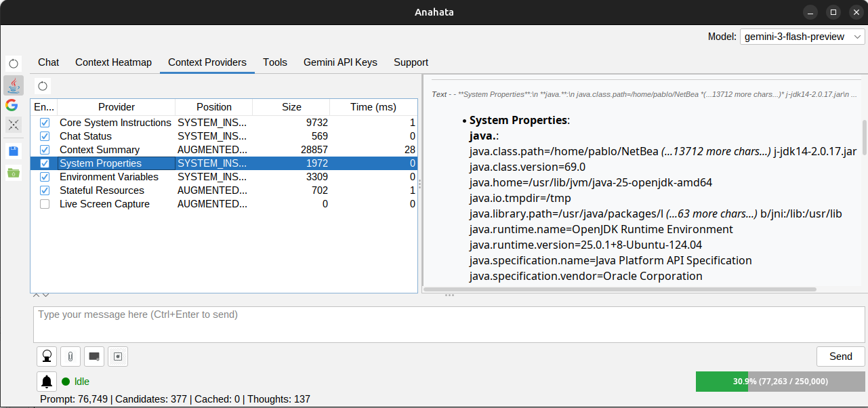Click the Java icon in left sidebar
This screenshot has width=868, height=408.
(x=14, y=85)
